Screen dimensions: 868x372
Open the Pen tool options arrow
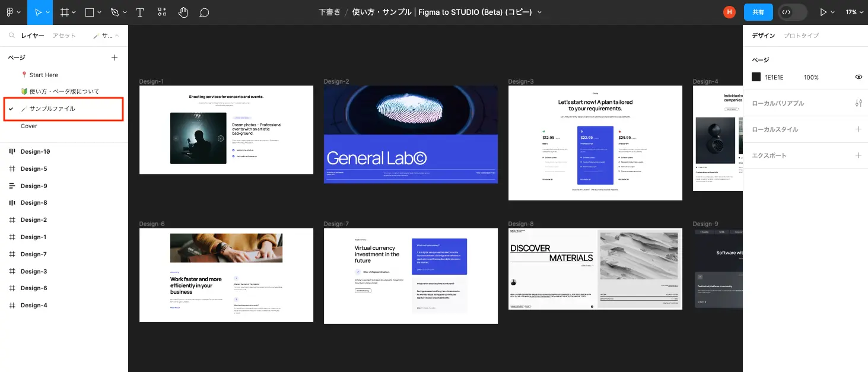click(125, 12)
